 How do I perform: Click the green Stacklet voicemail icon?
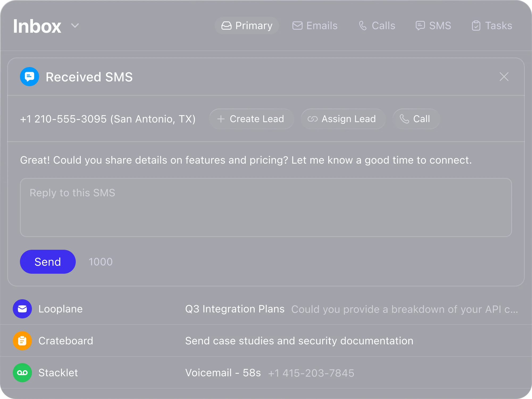point(22,373)
